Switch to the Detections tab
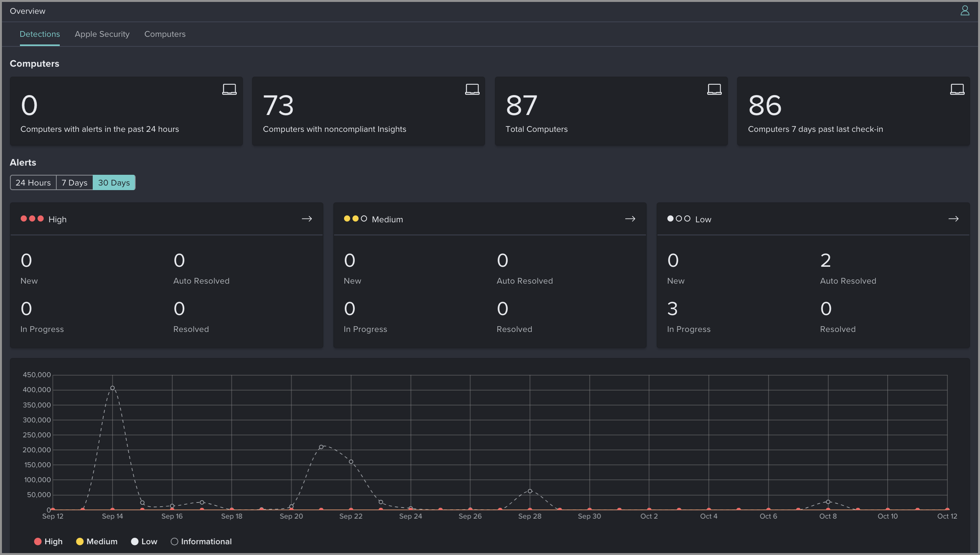The width and height of the screenshot is (980, 555). click(x=40, y=34)
